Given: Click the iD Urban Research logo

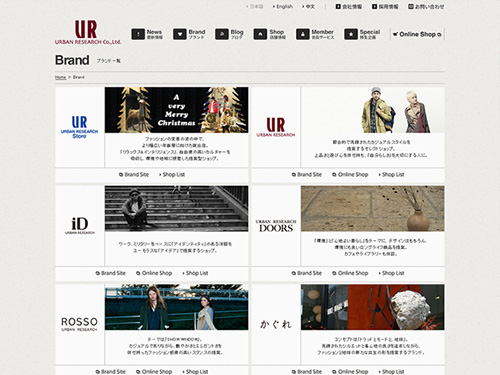Looking at the screenshot, I should (80, 226).
